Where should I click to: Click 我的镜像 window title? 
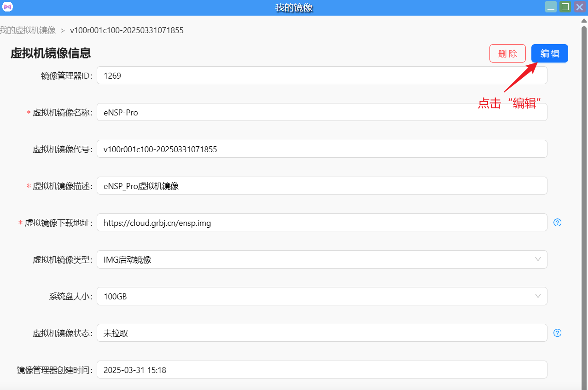coord(294,7)
